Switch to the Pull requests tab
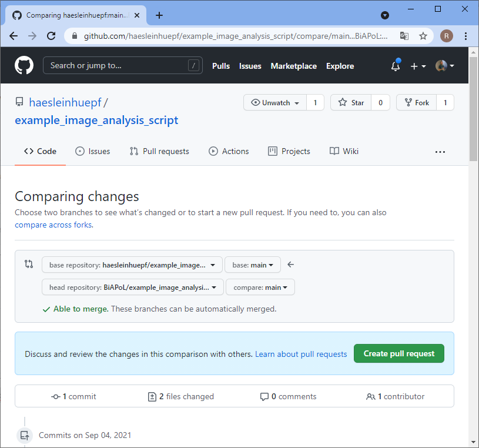This screenshot has height=448, width=479. 159,151
